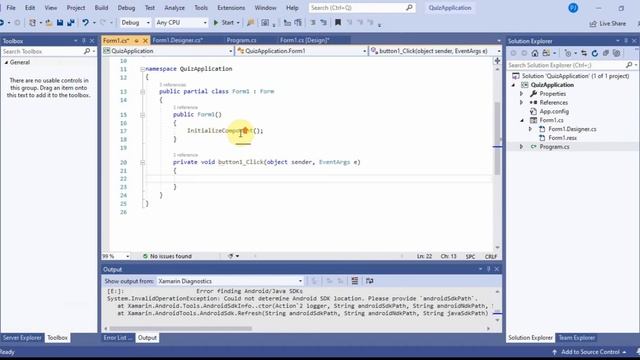This screenshot has height=360, width=640.
Task: Click Clear All icon in Output panel
Action: (355, 281)
